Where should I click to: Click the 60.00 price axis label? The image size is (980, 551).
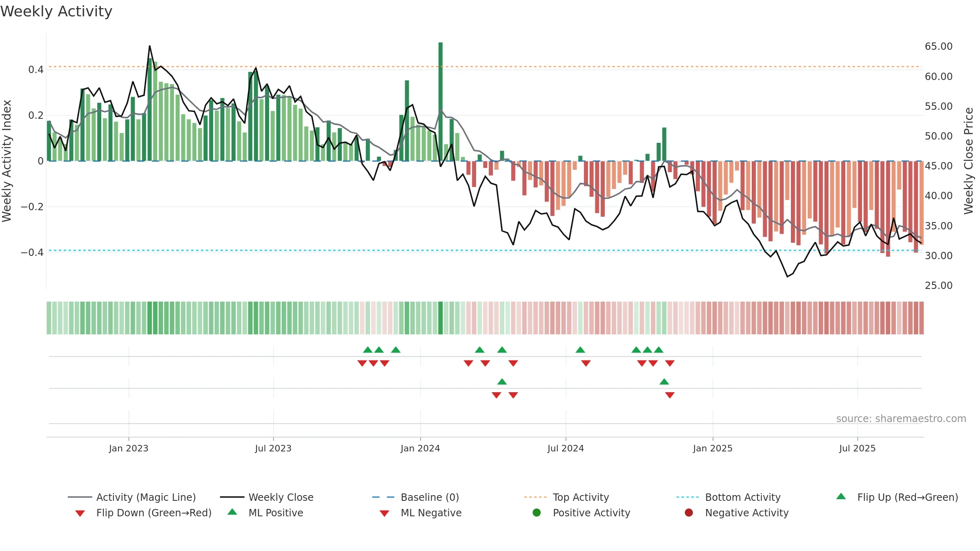pyautogui.click(x=938, y=76)
